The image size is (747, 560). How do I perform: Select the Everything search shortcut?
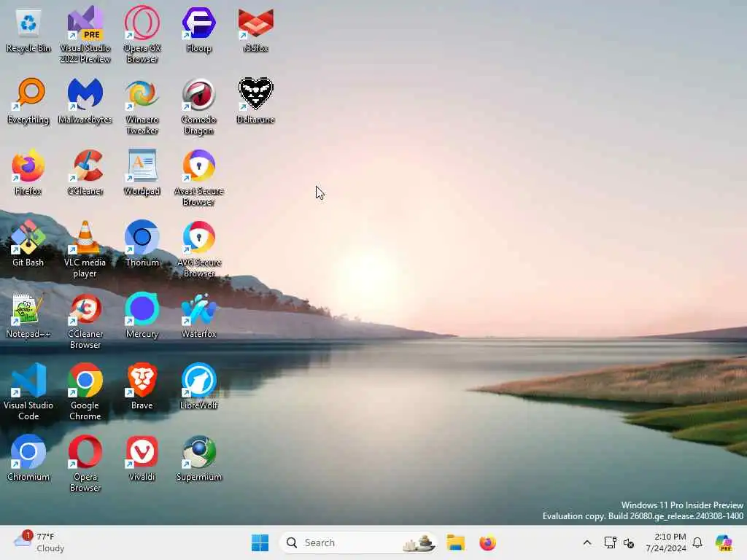click(x=28, y=101)
